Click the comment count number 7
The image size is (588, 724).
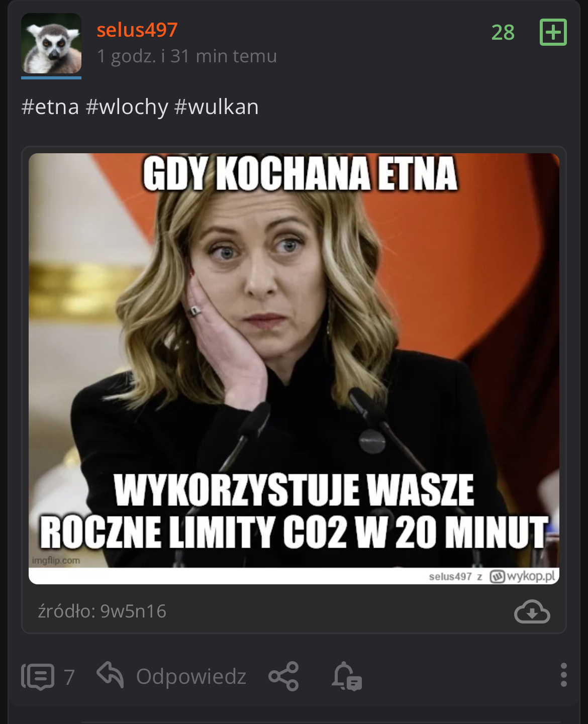[69, 677]
